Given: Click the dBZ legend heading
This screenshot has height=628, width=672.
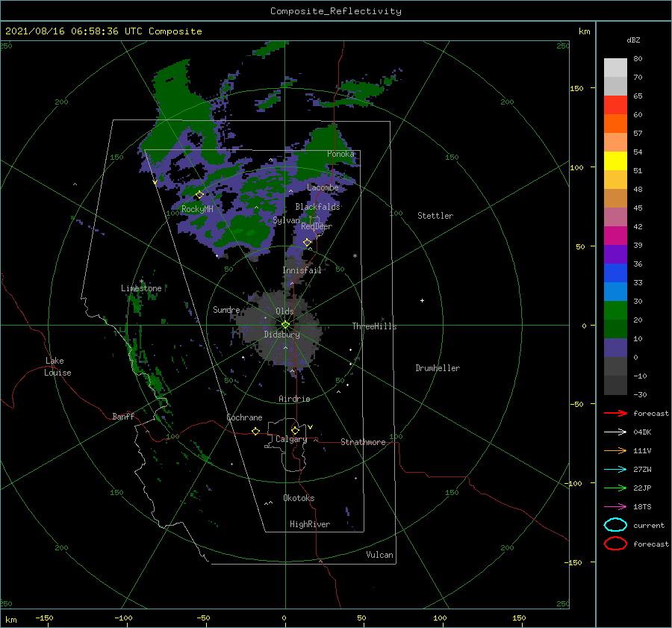Looking at the screenshot, I should click(x=633, y=40).
